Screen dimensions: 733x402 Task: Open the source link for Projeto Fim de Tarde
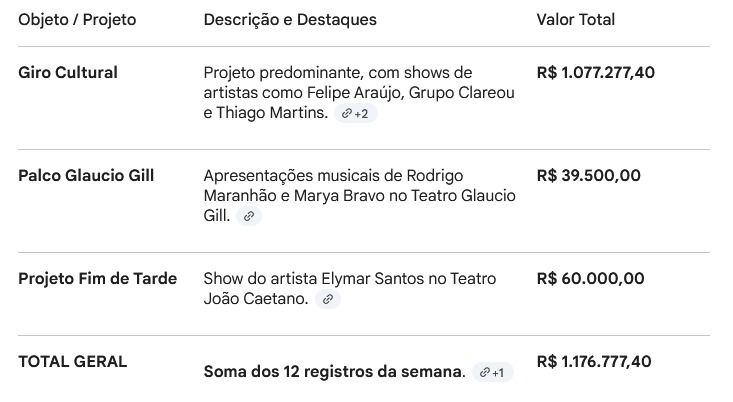tap(327, 299)
